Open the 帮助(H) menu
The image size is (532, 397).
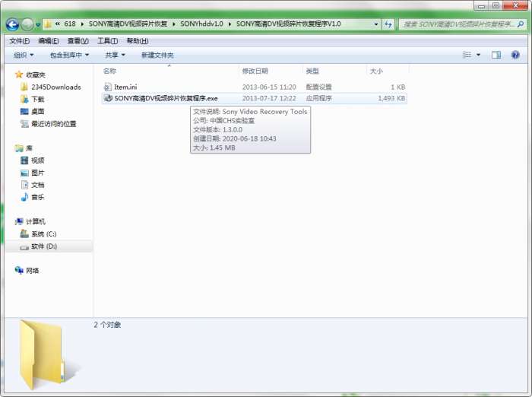[x=138, y=41]
